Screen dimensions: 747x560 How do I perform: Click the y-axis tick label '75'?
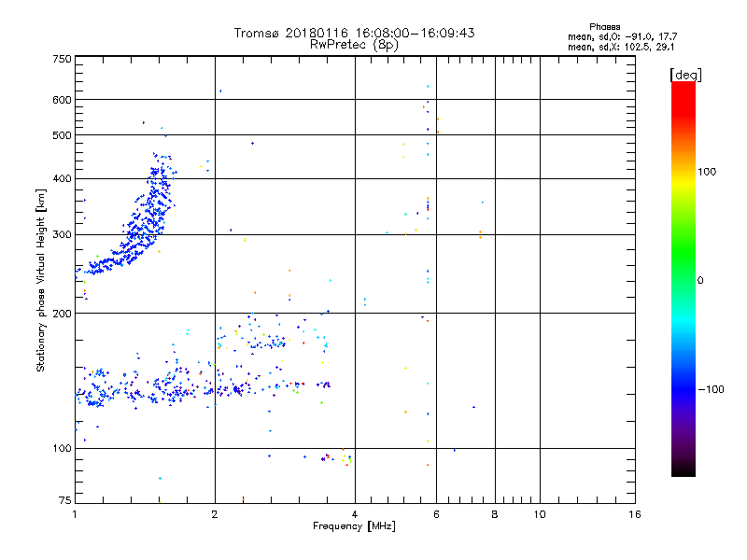coord(65,500)
